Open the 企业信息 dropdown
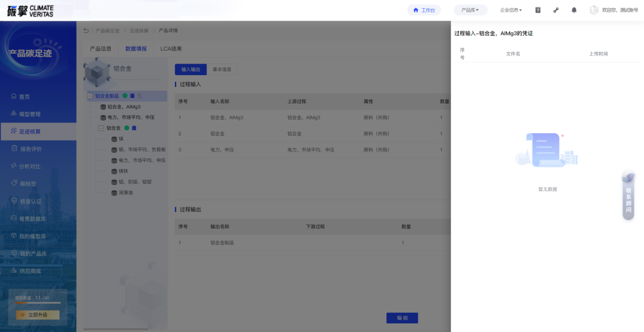The width and height of the screenshot is (644, 332). (511, 10)
